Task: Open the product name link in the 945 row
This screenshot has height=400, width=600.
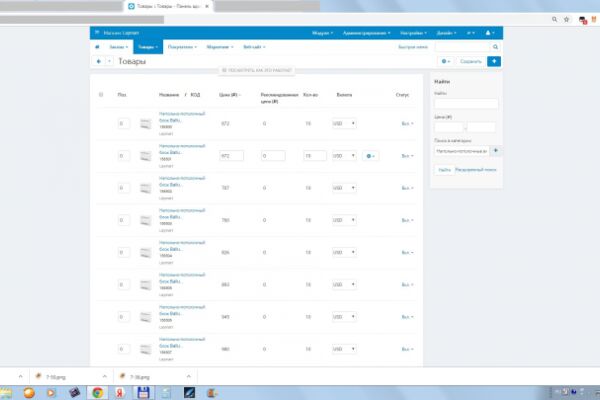Action: 182,310
